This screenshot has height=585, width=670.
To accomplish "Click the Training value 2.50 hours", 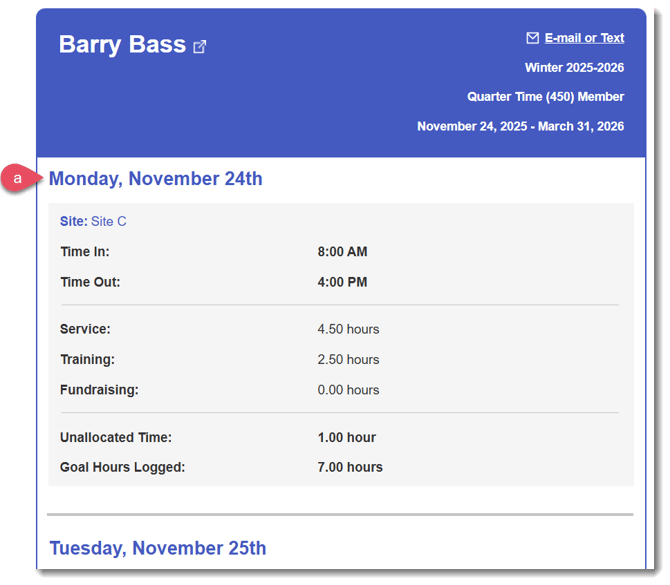I will [348, 359].
